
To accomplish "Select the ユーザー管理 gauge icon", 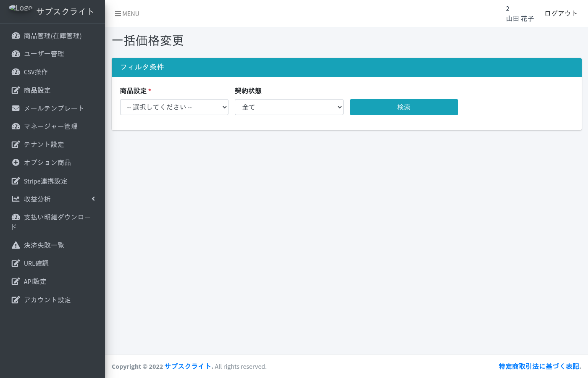I will tap(16, 53).
